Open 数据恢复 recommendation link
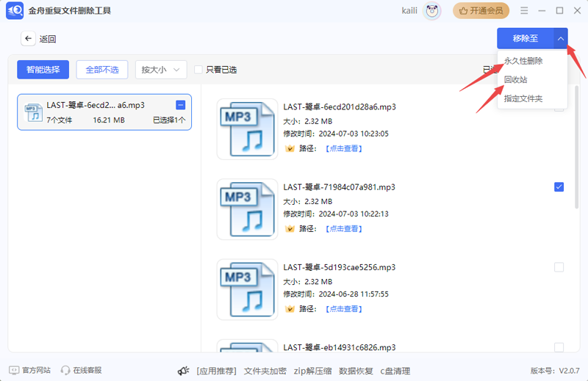588x381 pixels. (356, 371)
